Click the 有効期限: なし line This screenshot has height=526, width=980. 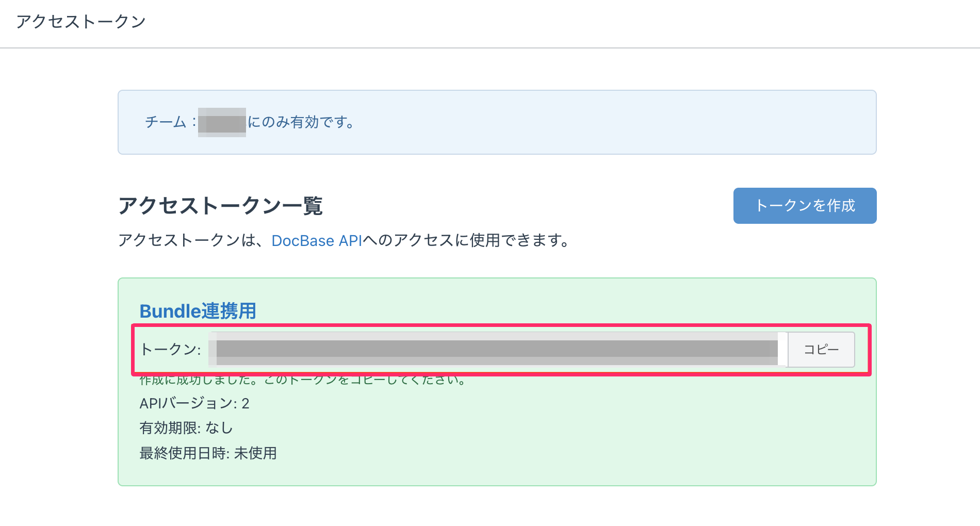pyautogui.click(x=186, y=428)
